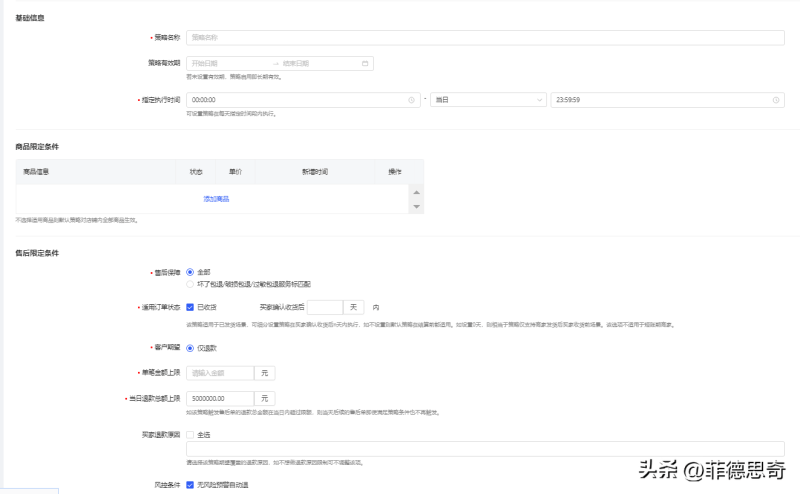Open the 买家退款原因 selection box
This screenshot has height=494, width=800.
pyautogui.click(x=485, y=449)
